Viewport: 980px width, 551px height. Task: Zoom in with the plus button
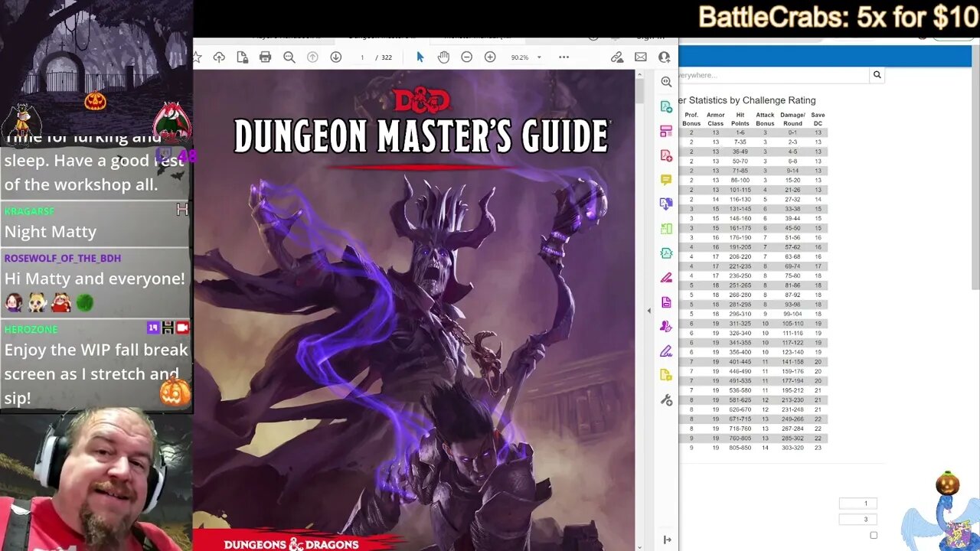(x=490, y=57)
